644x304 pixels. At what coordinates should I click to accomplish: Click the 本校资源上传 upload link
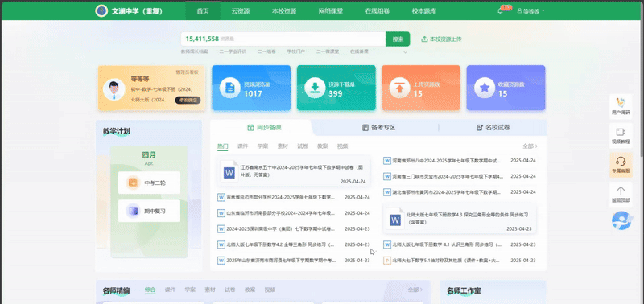(x=441, y=39)
